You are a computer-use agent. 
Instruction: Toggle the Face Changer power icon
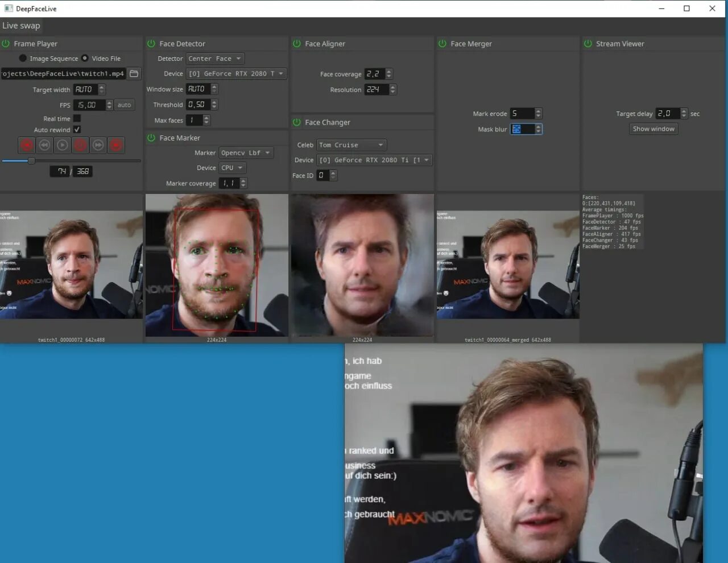point(297,122)
